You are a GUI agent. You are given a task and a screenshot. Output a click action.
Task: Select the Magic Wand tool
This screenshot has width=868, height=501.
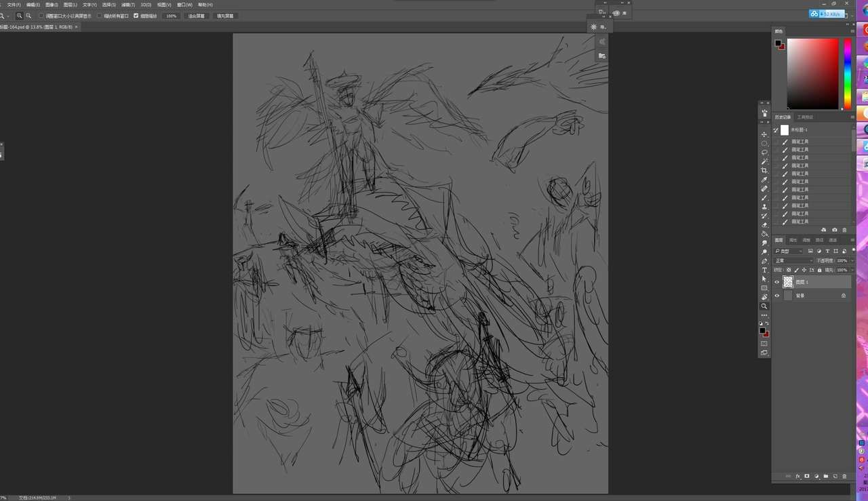coord(764,161)
